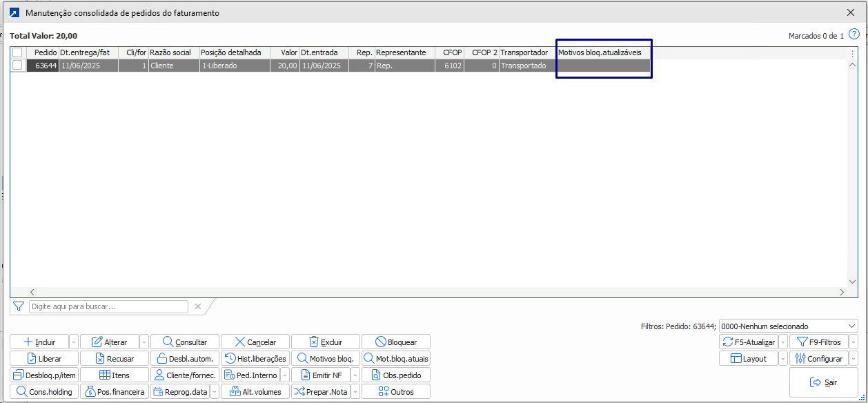This screenshot has width=868, height=403.
Task: Click the horizontal scrollbar right arrow
Action: point(842,293)
